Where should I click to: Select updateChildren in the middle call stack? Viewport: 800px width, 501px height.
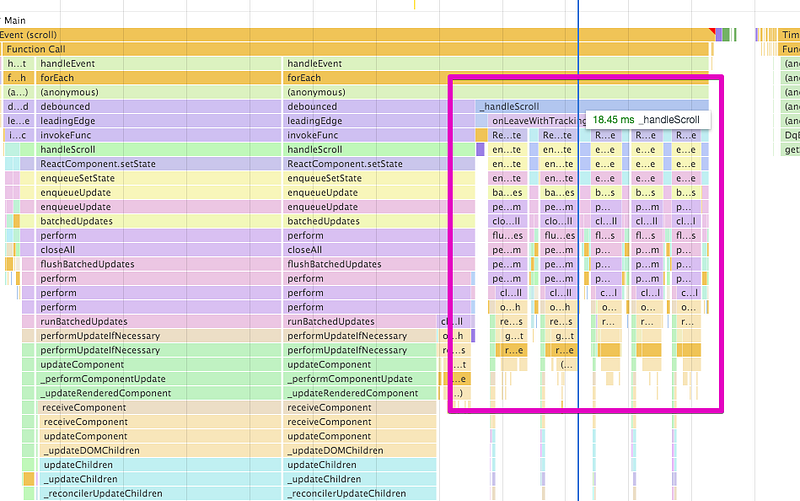(360, 464)
